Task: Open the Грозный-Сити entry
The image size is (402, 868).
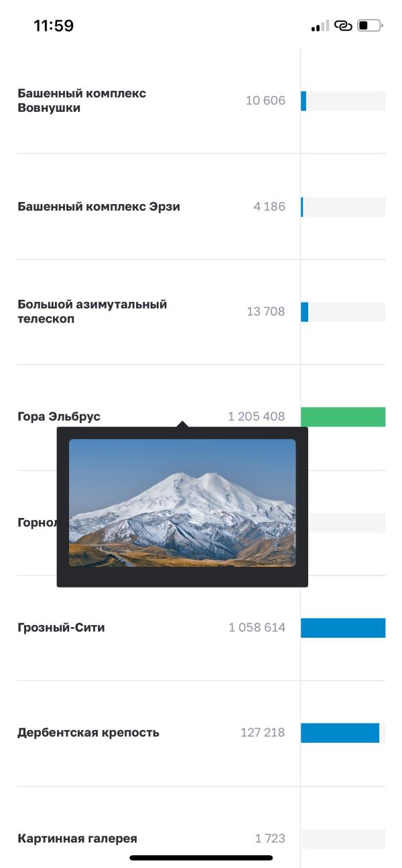Action: [61, 628]
